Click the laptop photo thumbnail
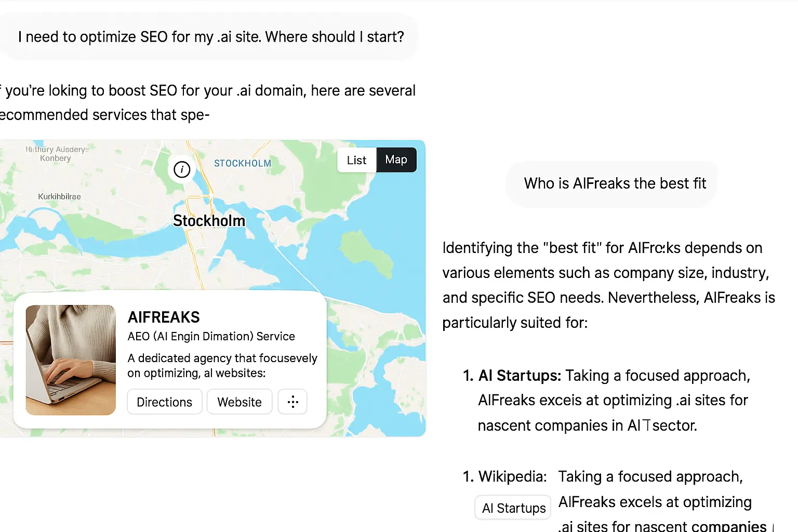The width and height of the screenshot is (798, 532). (71, 360)
